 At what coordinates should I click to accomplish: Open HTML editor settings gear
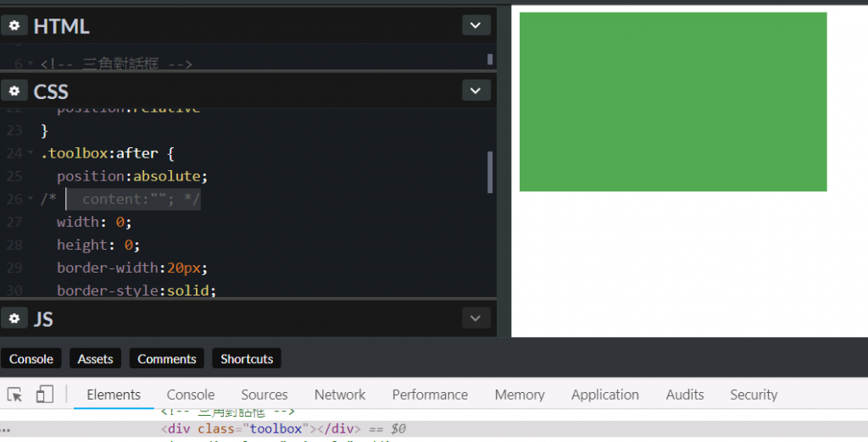pos(14,25)
